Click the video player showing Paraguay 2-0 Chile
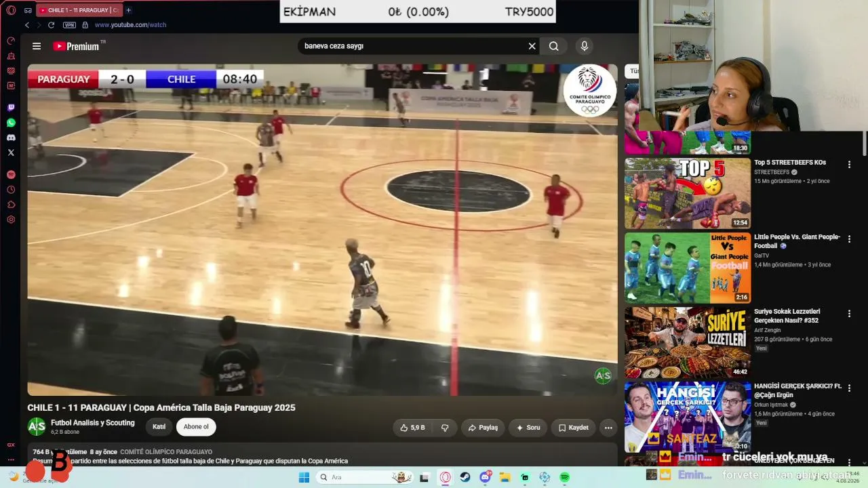868x488 pixels. click(x=323, y=230)
